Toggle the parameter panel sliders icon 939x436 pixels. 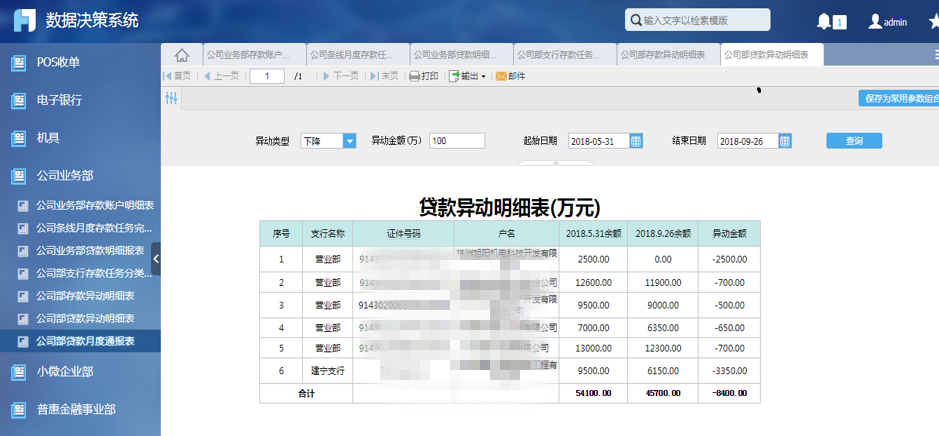click(x=171, y=98)
